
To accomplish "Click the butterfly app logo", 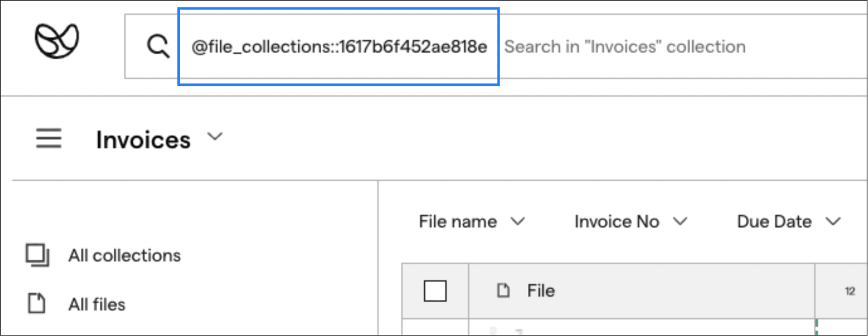I will pos(57,41).
